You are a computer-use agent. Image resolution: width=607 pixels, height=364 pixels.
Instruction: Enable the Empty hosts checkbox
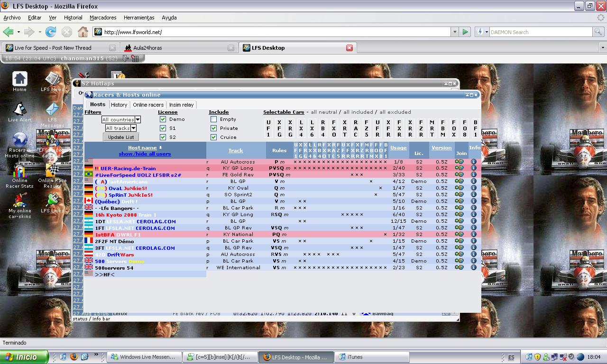[213, 119]
